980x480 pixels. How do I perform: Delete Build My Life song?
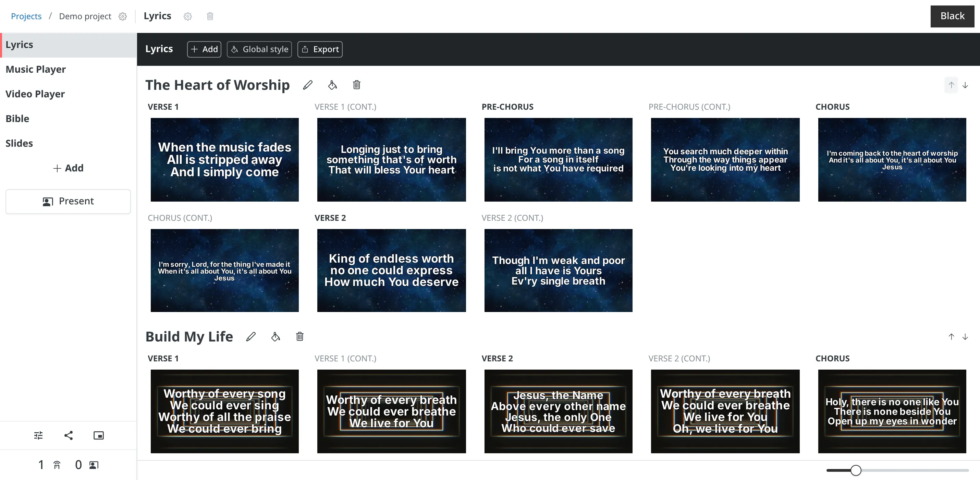300,336
